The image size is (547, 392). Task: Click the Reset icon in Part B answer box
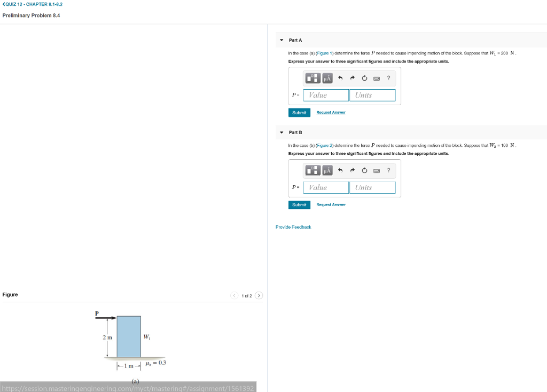point(364,170)
